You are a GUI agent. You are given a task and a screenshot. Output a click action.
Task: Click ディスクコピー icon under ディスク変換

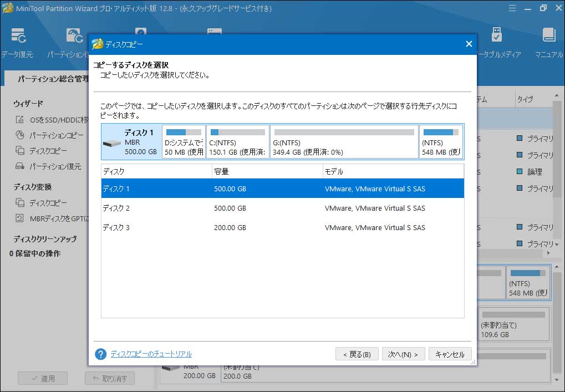[x=19, y=203]
